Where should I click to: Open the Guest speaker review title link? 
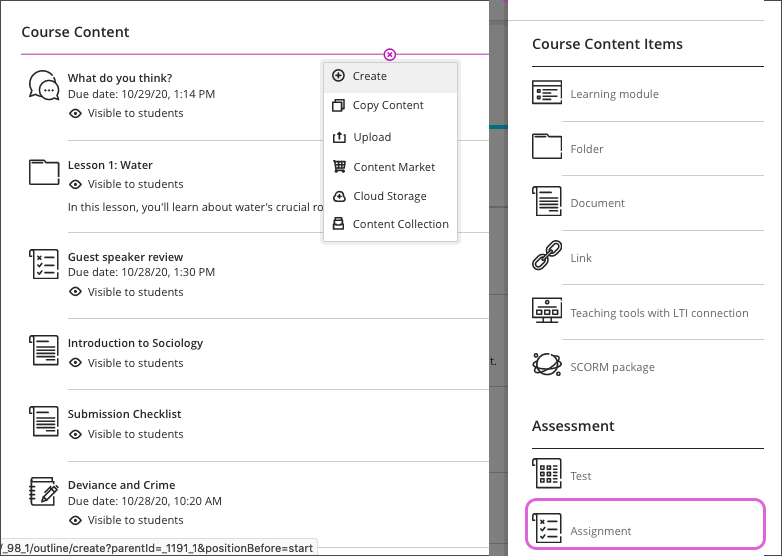[x=125, y=257]
